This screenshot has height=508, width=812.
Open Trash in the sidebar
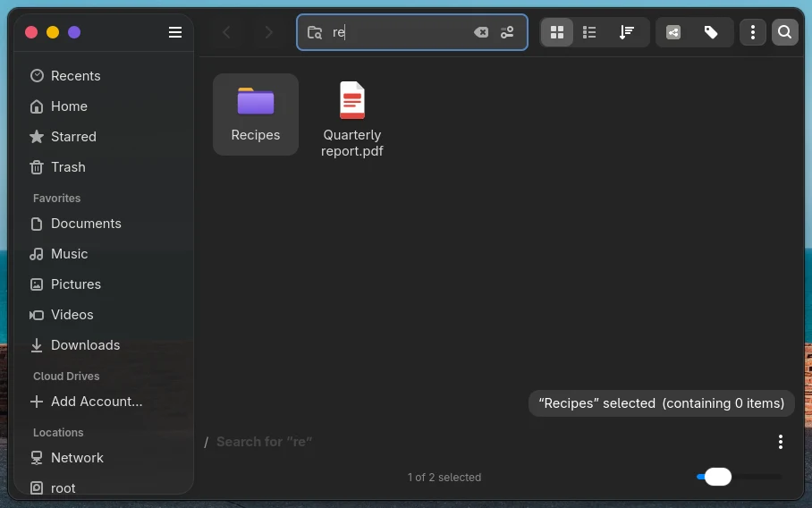tap(104, 167)
